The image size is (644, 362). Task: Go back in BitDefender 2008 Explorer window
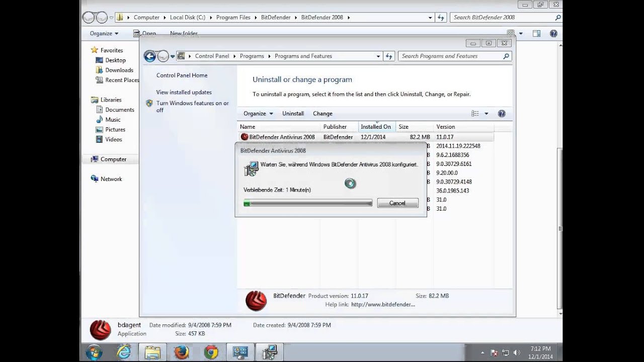pos(89,18)
